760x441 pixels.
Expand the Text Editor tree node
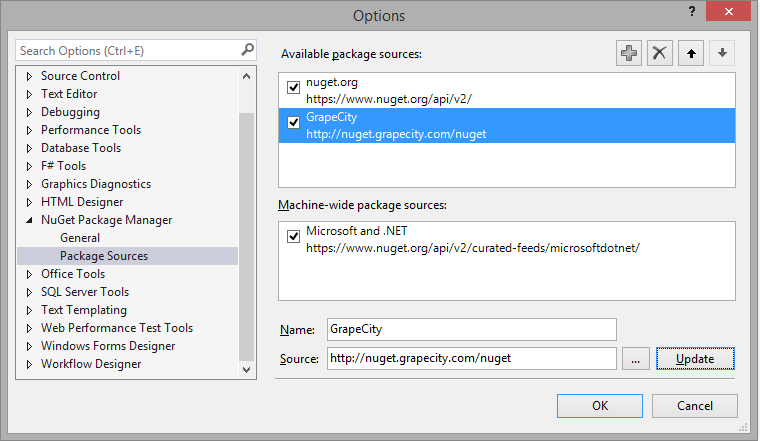click(x=29, y=94)
